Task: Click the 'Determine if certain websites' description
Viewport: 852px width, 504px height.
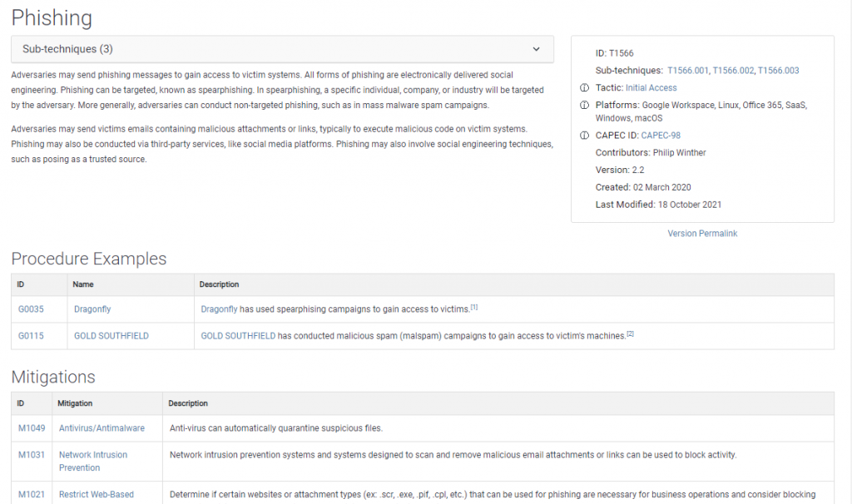Action: coord(493,494)
